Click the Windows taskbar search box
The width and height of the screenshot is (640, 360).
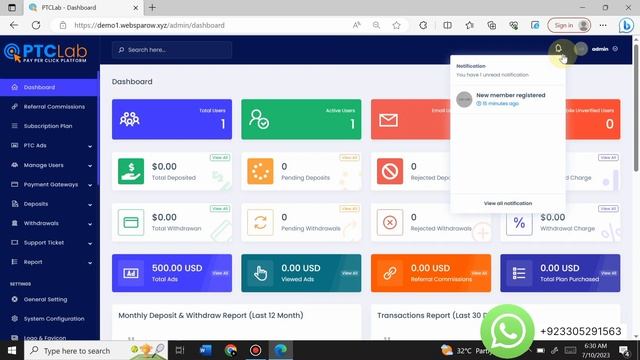point(96,350)
